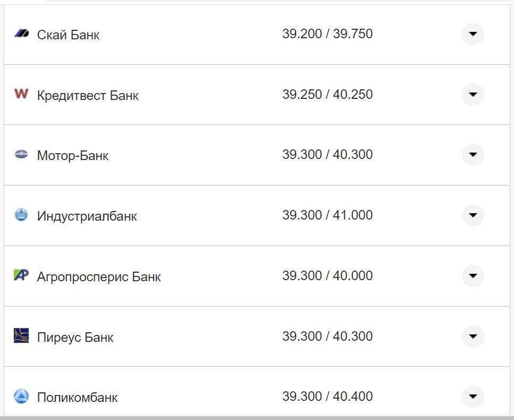Image resolution: width=514 pixels, height=420 pixels.
Task: Show Агропросперис Банк details via arrow
Action: [x=473, y=276]
